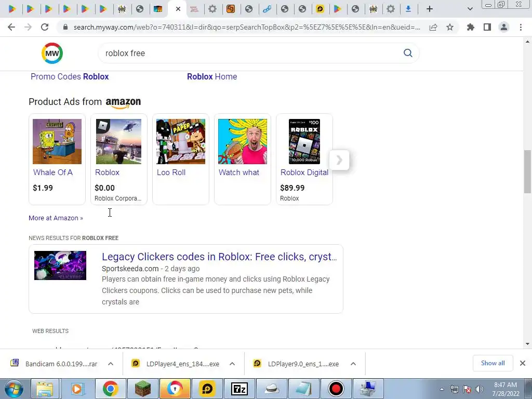Open the white hat taskbar app

[x=271, y=389]
